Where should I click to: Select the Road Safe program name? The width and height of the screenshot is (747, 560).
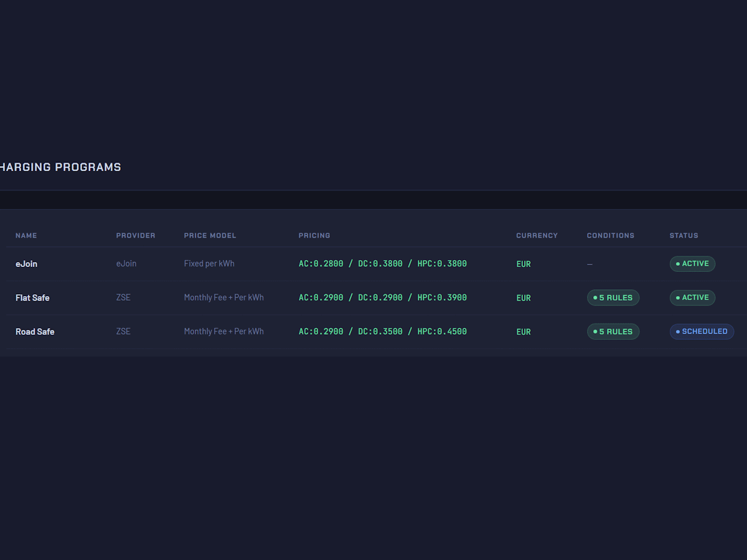[x=35, y=332]
